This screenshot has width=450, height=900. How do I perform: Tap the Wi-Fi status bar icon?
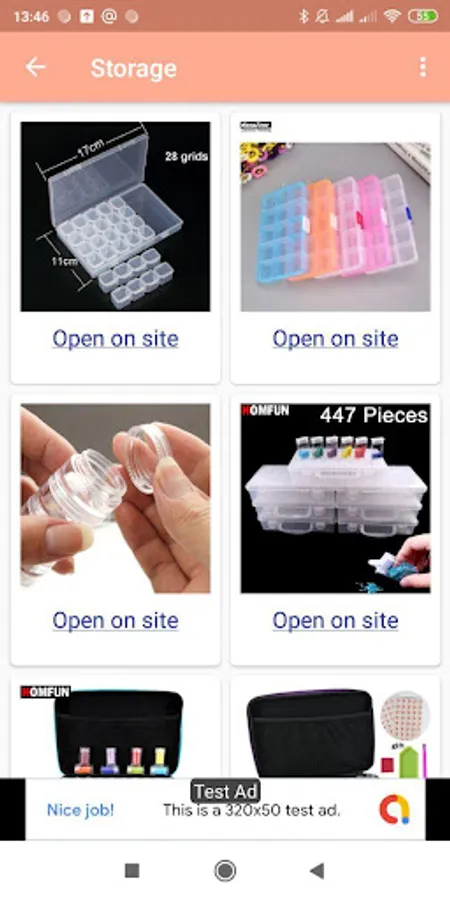[x=393, y=17]
